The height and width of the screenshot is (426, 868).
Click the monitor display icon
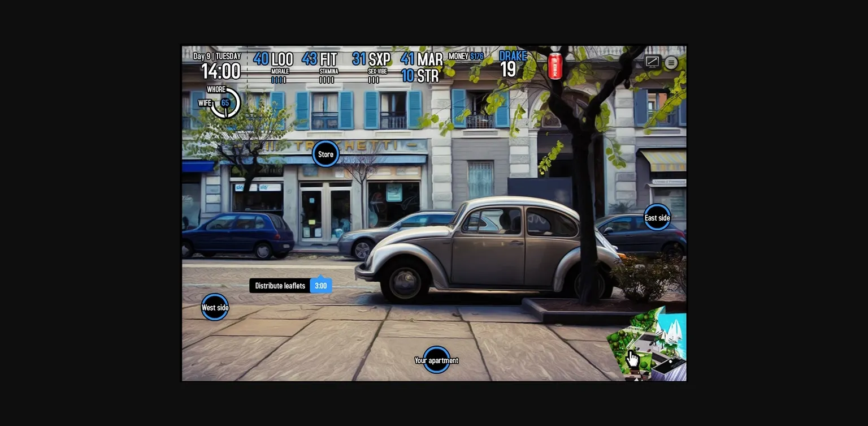tap(652, 62)
